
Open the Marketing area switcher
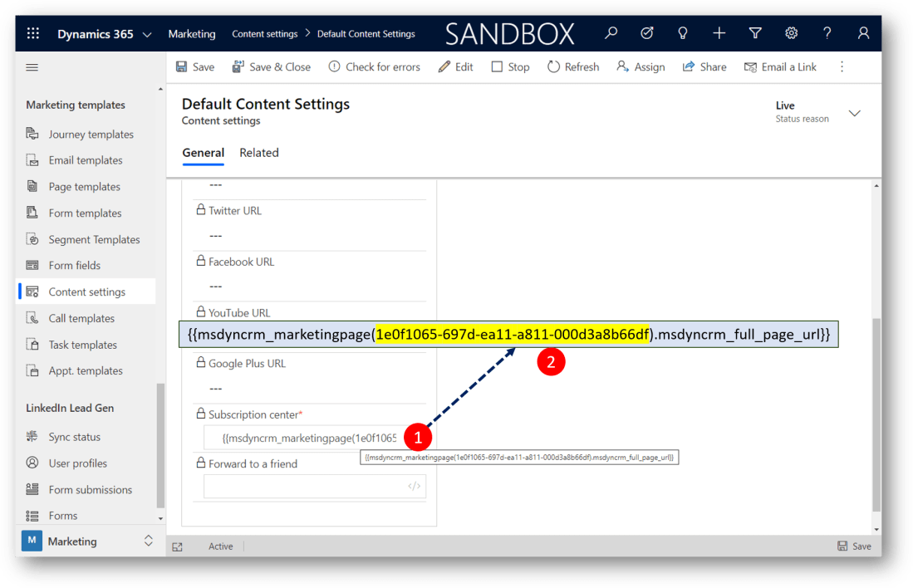click(87, 541)
